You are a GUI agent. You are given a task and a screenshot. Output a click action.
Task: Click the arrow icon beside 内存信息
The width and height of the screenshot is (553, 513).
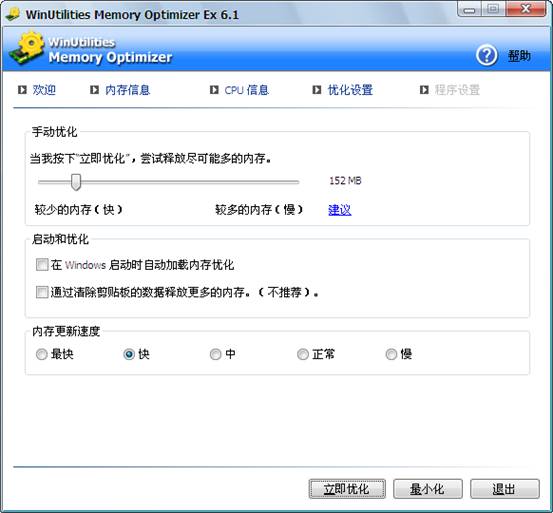pyautogui.click(x=94, y=90)
